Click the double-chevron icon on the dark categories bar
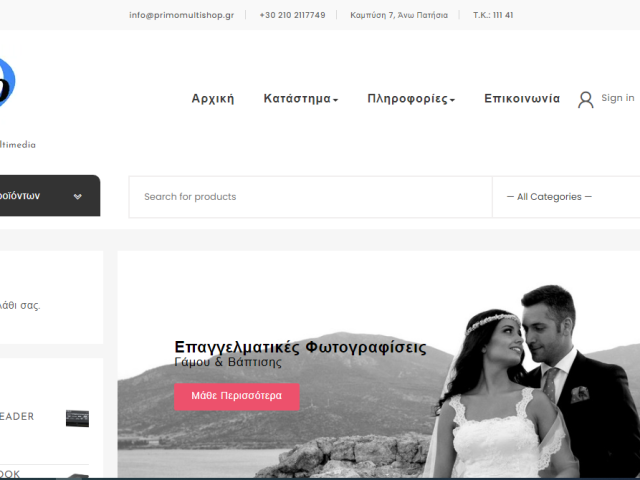The height and width of the screenshot is (480, 640). [x=77, y=197]
